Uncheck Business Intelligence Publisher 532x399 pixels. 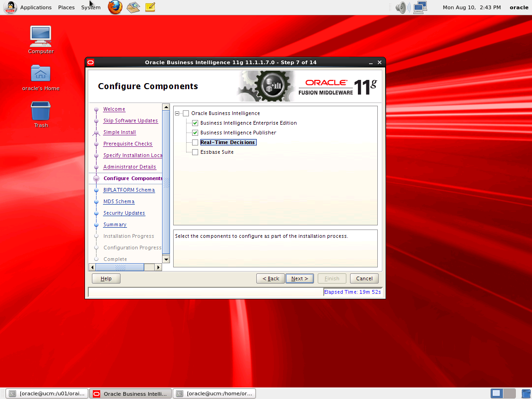(x=195, y=133)
